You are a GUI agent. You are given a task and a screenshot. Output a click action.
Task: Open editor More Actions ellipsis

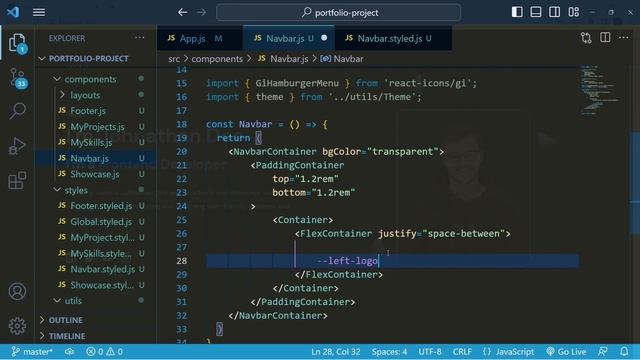coord(624,38)
